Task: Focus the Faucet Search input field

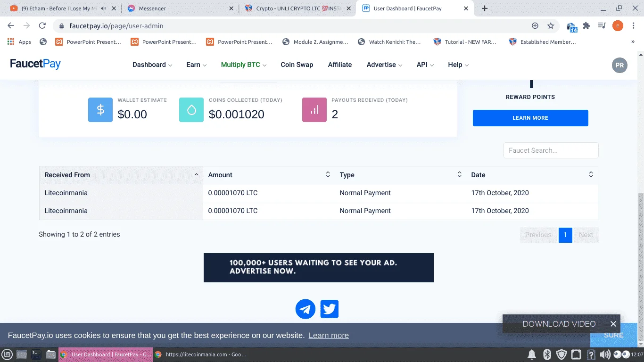Action: 551,150
